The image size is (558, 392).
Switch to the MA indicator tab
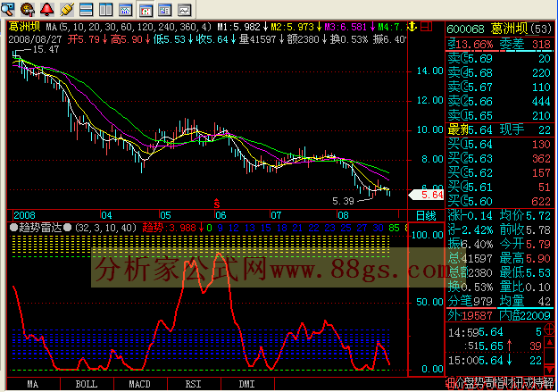(33, 384)
